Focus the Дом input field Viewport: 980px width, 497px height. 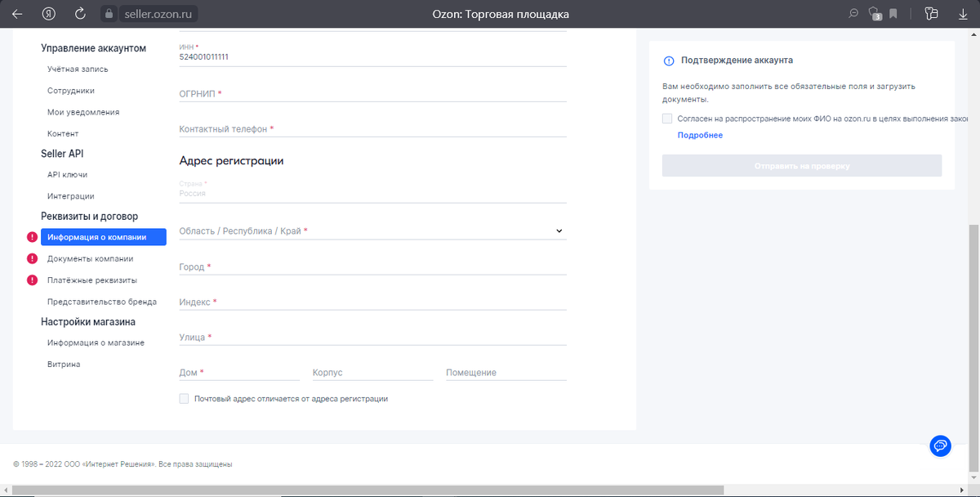tap(239, 372)
